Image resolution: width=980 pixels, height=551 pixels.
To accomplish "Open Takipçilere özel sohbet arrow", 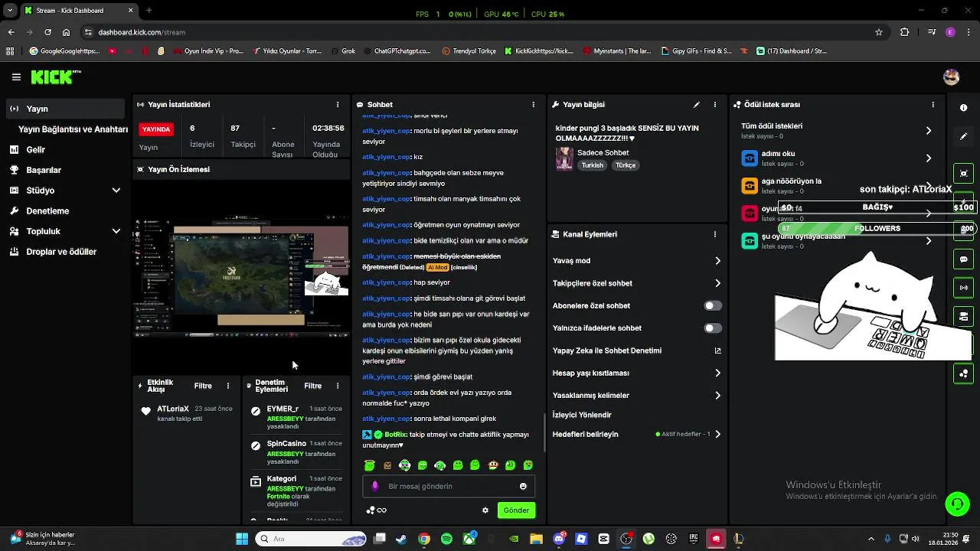I will click(717, 283).
